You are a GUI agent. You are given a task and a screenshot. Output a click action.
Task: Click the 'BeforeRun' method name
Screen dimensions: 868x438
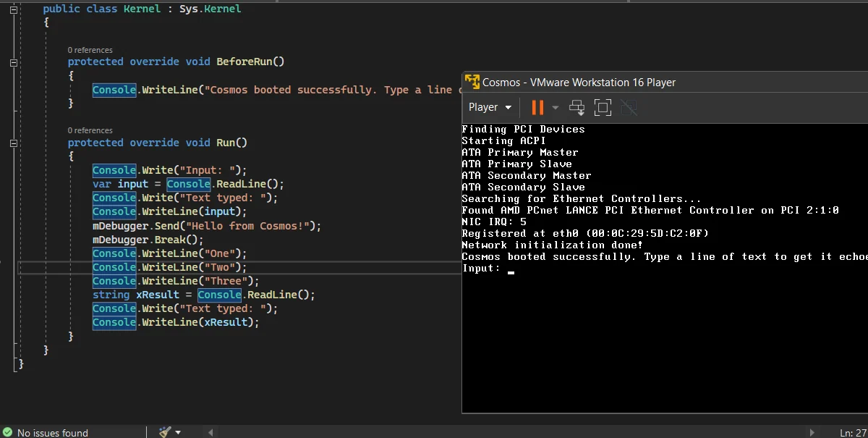click(244, 62)
